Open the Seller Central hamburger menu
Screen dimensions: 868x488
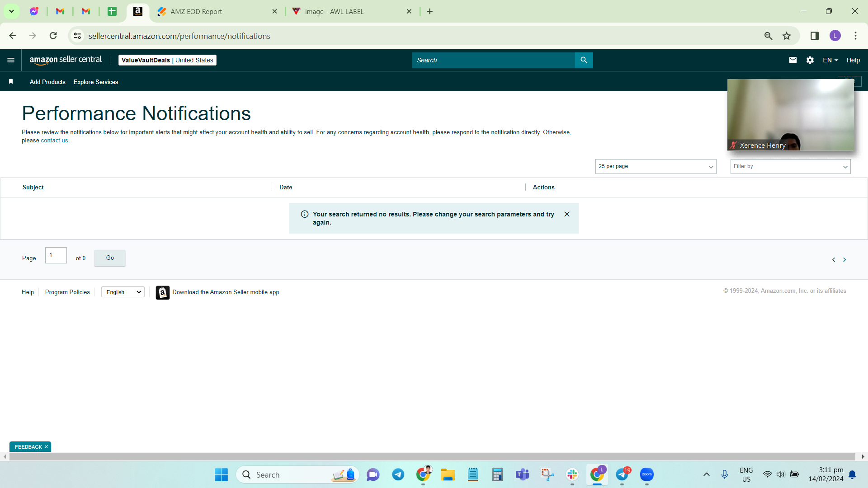pos(11,60)
